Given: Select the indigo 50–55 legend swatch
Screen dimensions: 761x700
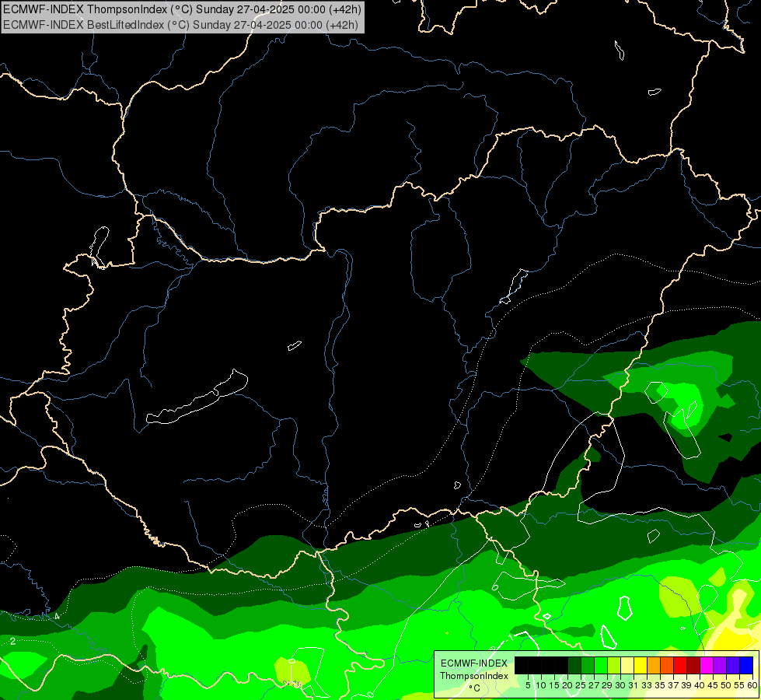Looking at the screenshot, I should (733, 665).
